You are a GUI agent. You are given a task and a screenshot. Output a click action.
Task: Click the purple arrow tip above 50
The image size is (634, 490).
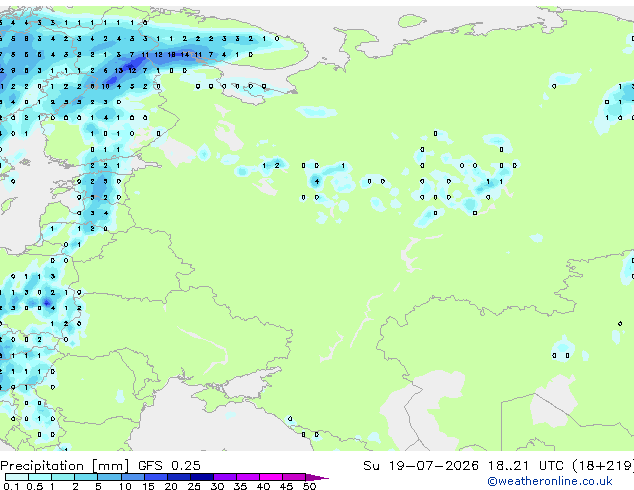pyautogui.click(x=317, y=477)
